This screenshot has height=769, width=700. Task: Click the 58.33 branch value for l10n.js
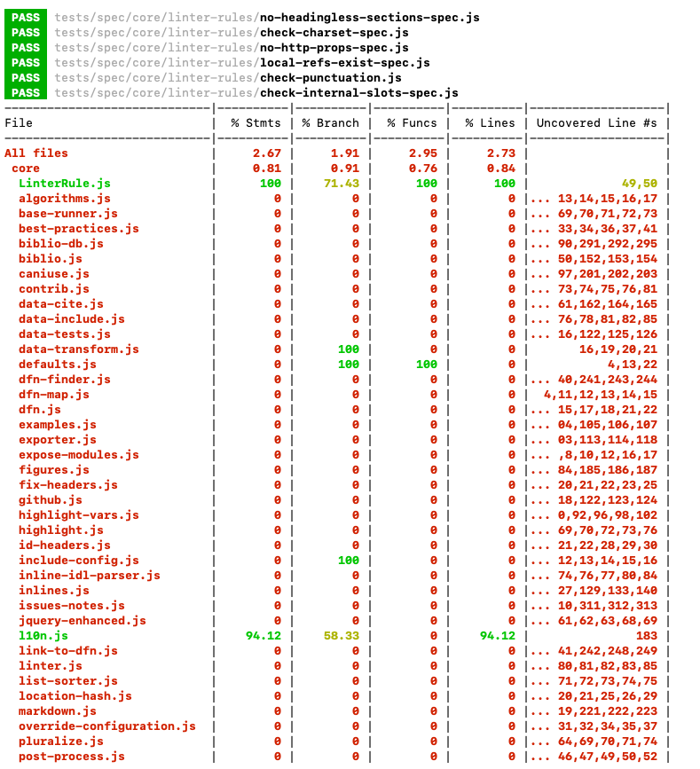click(342, 636)
